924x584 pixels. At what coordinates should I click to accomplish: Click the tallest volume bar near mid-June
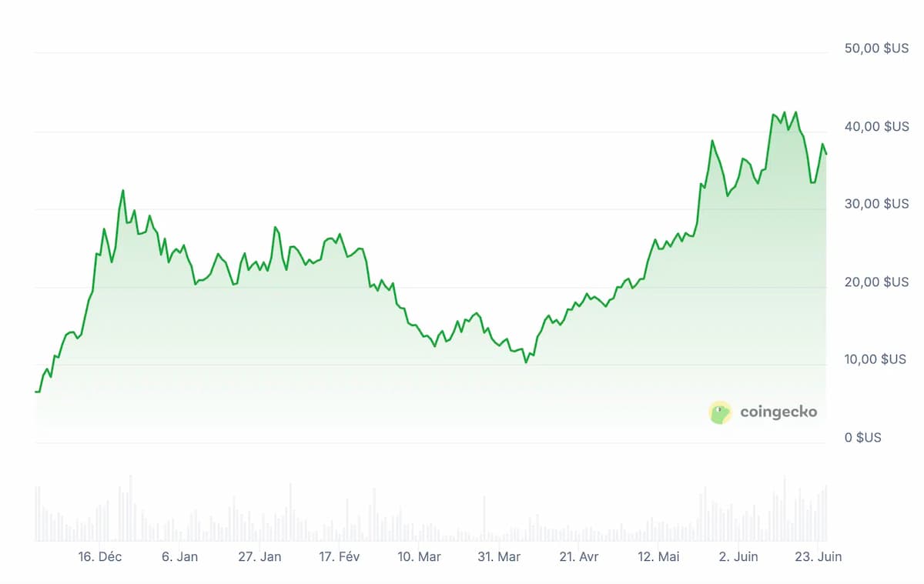click(x=785, y=509)
